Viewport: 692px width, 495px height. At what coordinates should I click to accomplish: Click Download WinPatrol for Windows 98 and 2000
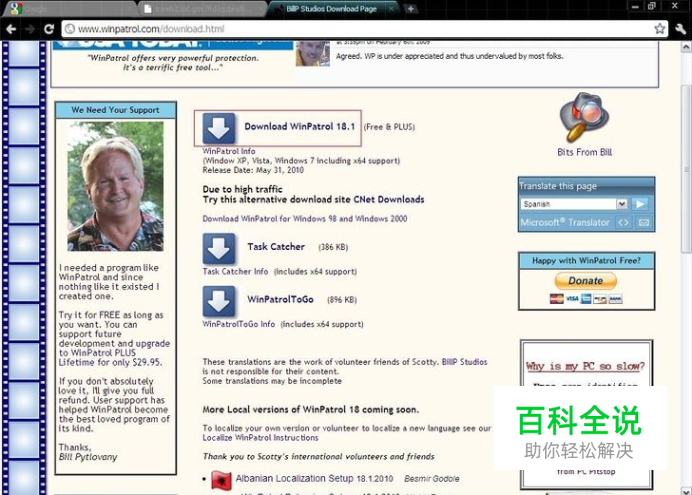(305, 218)
